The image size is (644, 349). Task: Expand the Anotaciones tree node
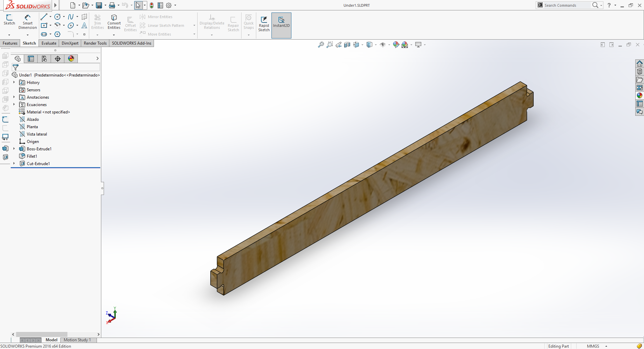click(x=14, y=97)
